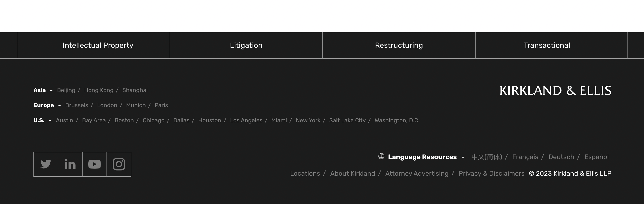Click the Kirkland & Ellis logo
Viewport: 644px width, 204px height.
point(555,90)
